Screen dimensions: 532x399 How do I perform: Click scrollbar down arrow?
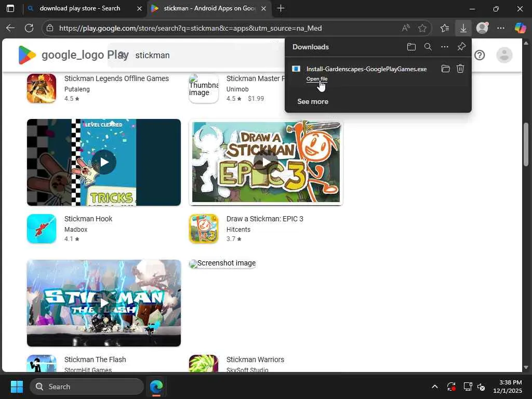[526, 367]
